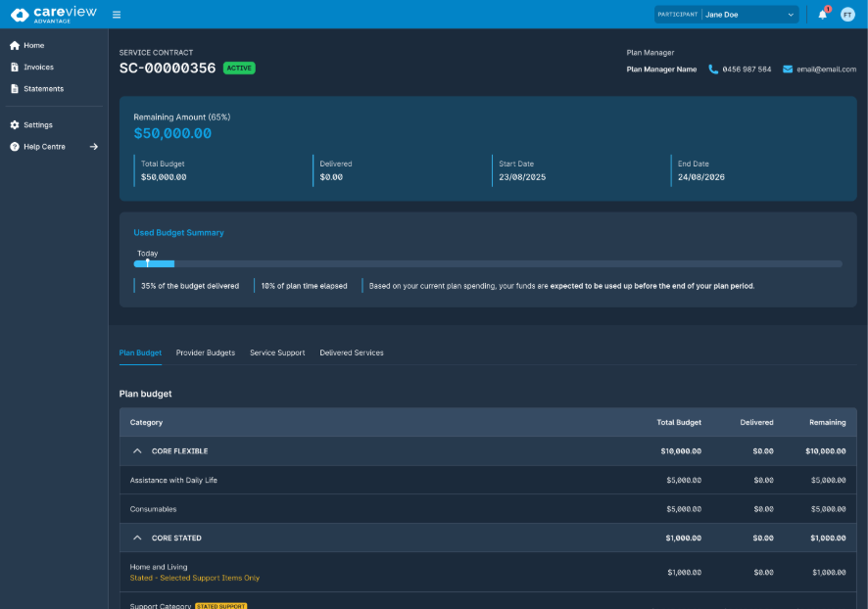
Task: Open Home from the sidebar
Action: pos(33,46)
